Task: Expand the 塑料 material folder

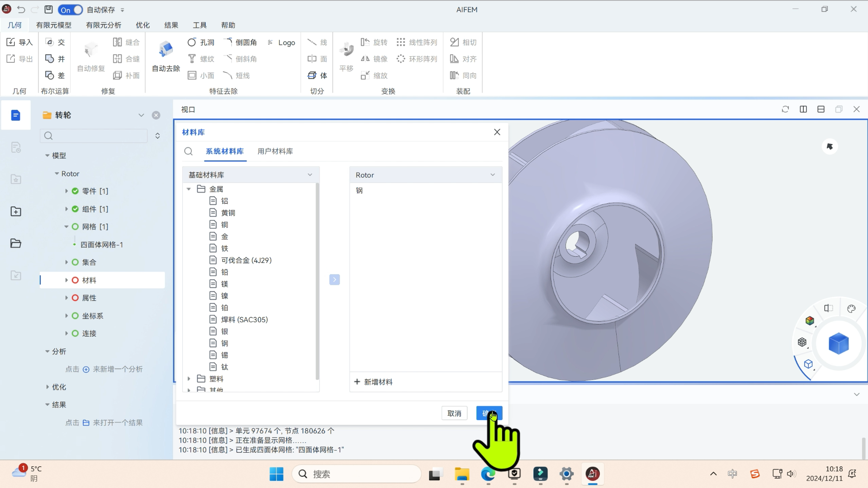Action: [189, 379]
